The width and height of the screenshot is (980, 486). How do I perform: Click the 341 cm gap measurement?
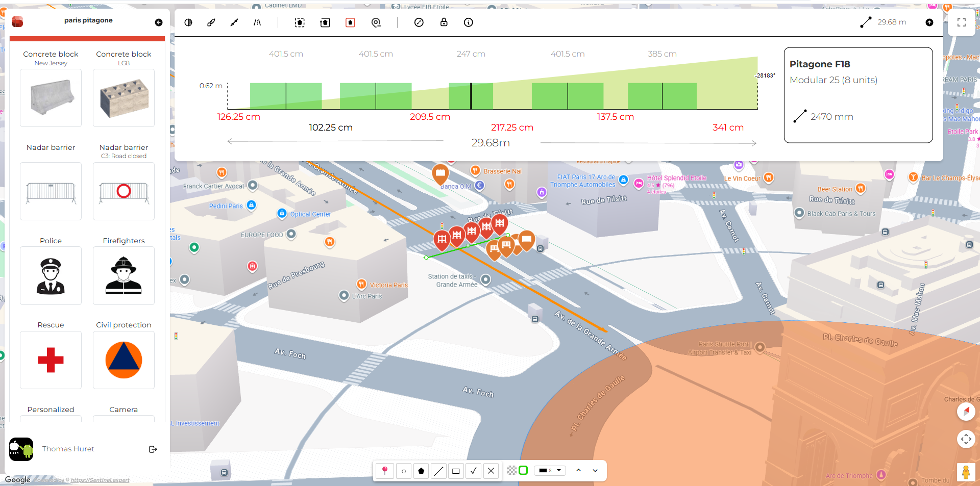point(728,127)
